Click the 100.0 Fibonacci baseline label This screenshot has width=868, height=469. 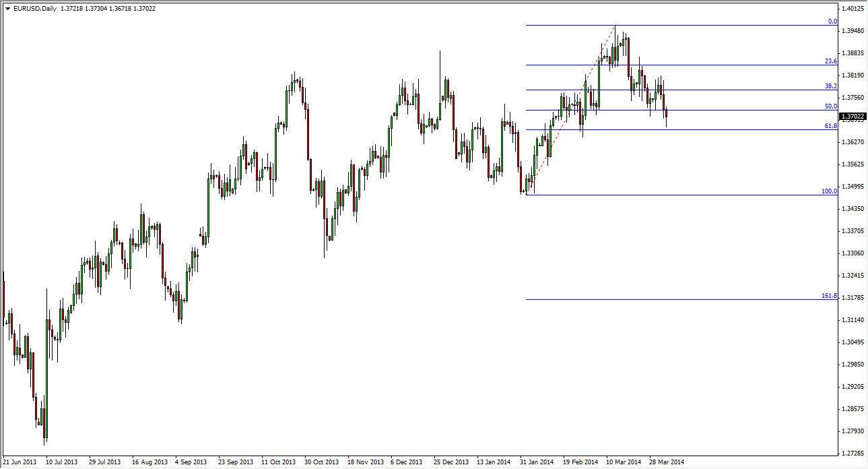830,191
